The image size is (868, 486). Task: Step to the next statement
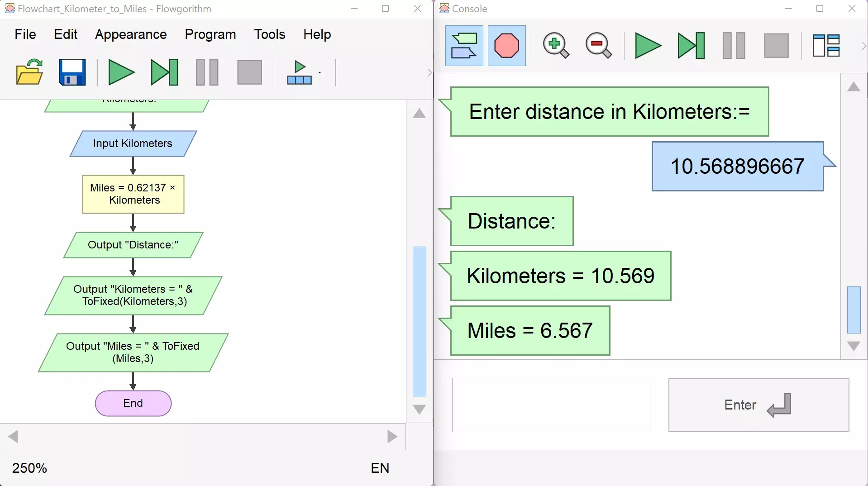point(164,72)
